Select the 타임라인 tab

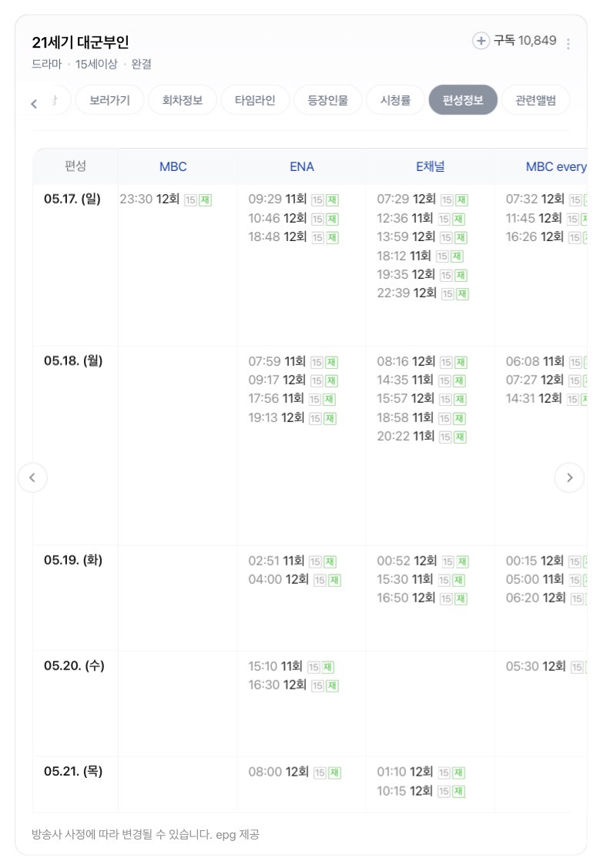click(x=255, y=100)
